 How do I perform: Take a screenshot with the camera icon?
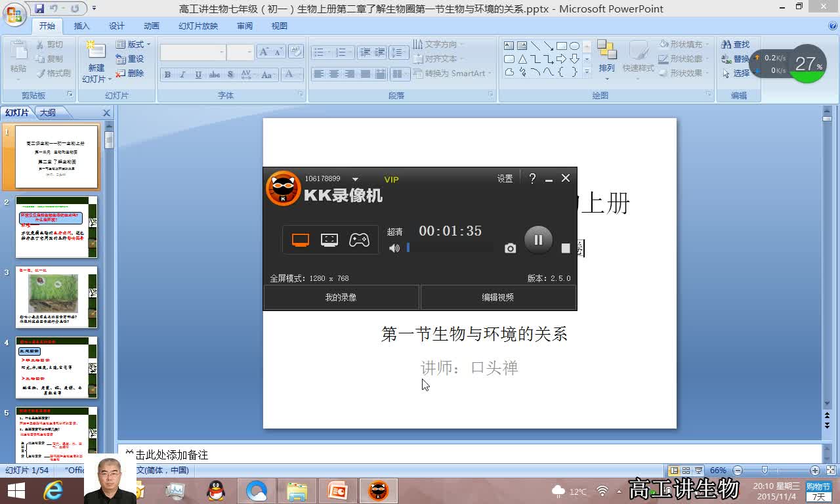click(x=510, y=248)
